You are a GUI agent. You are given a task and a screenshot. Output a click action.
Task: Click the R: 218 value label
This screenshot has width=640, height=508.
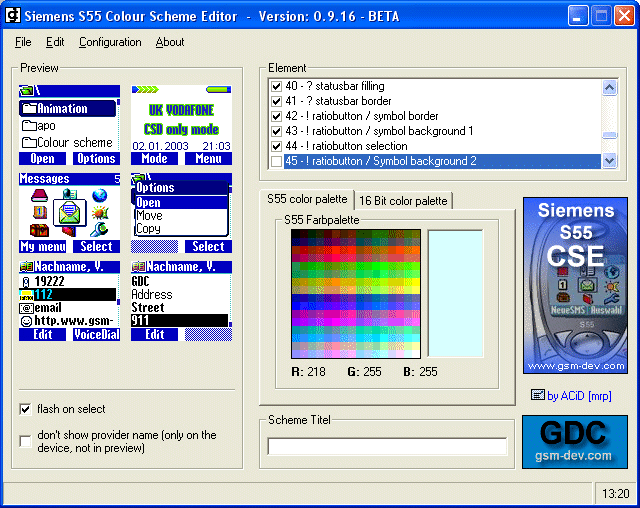(x=309, y=372)
